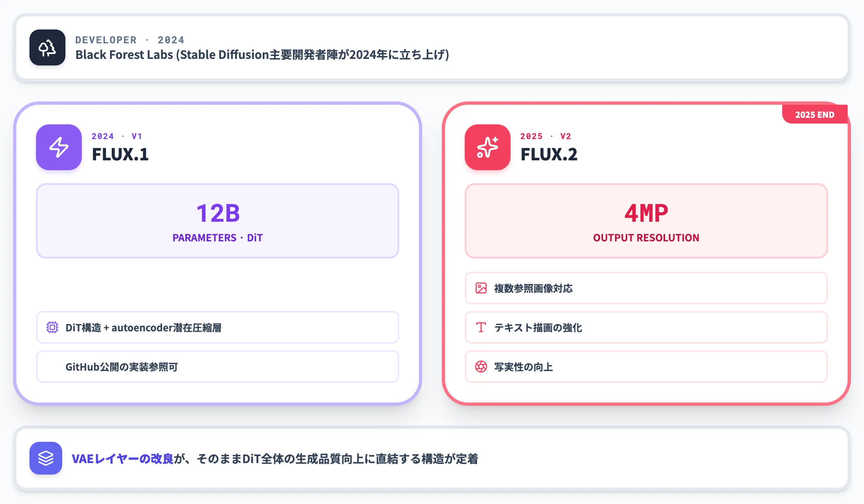Click the 2025 END badge
The image size is (864, 504).
[x=814, y=115]
